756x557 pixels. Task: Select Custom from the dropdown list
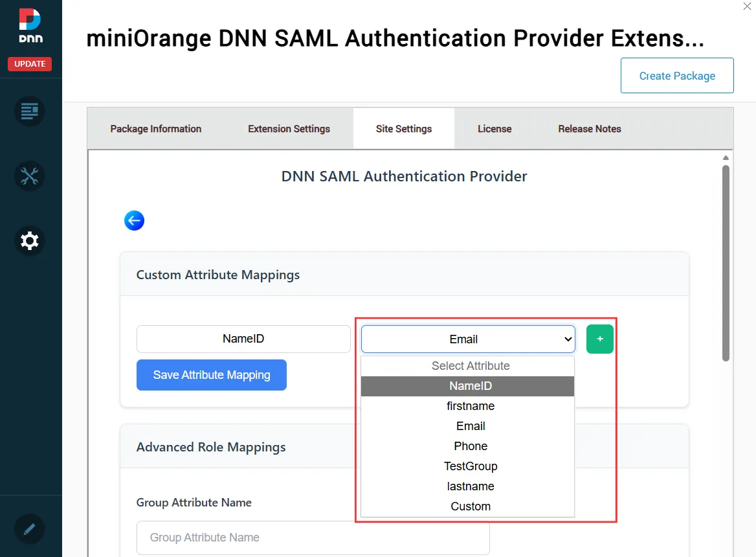(468, 506)
